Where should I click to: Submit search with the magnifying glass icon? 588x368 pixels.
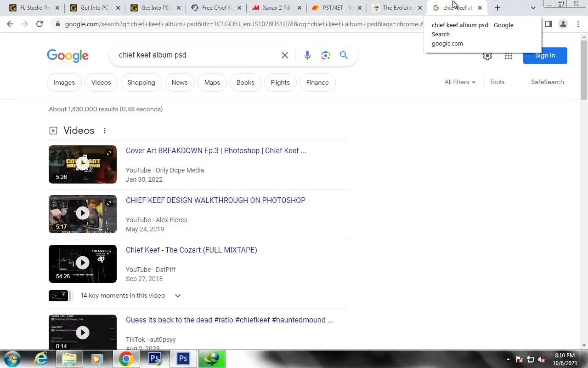click(344, 55)
